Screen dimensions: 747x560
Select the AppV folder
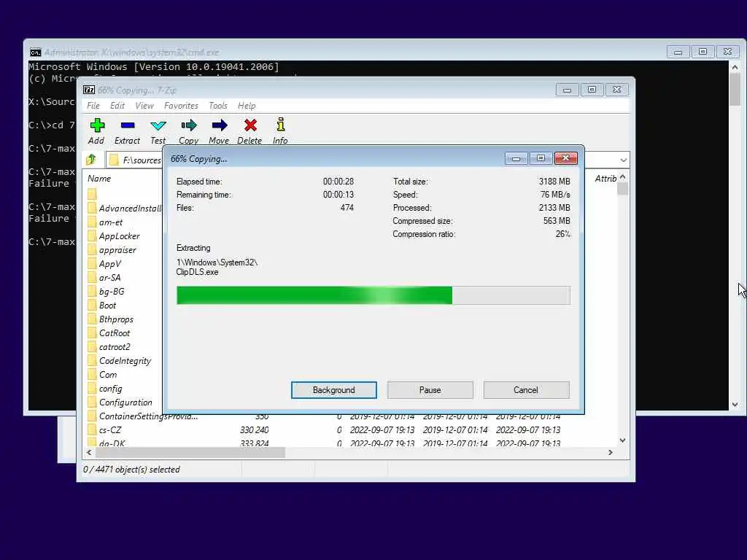pyautogui.click(x=110, y=264)
